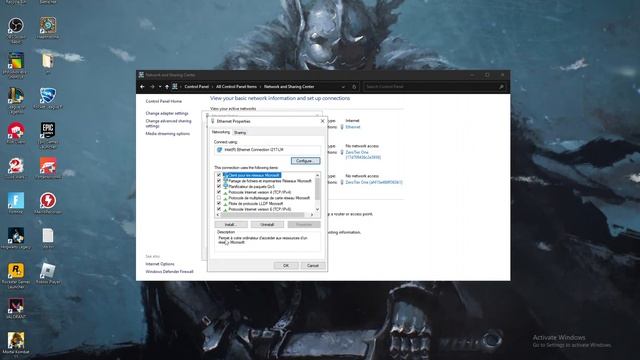Click the Install button
Viewport: 640px width, 360px height.
(231, 224)
